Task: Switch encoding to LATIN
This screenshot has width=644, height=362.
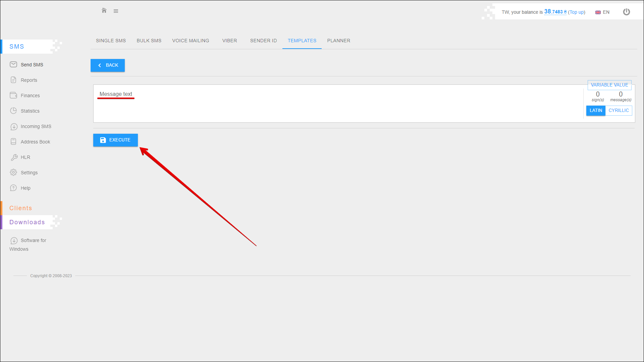Action: coord(596,111)
